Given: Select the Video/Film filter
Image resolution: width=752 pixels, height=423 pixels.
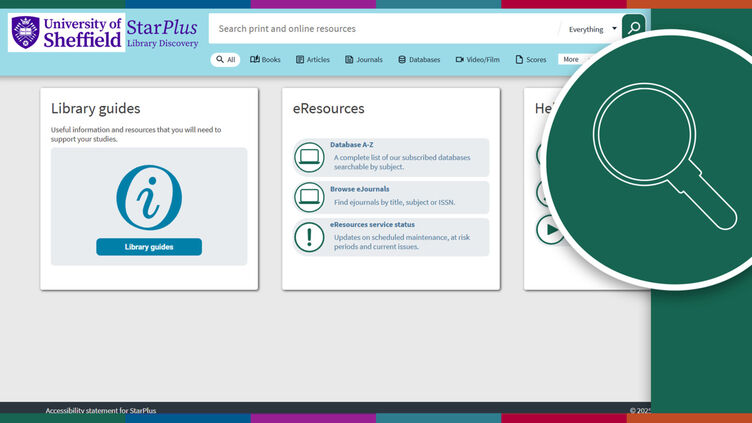Looking at the screenshot, I should point(477,60).
